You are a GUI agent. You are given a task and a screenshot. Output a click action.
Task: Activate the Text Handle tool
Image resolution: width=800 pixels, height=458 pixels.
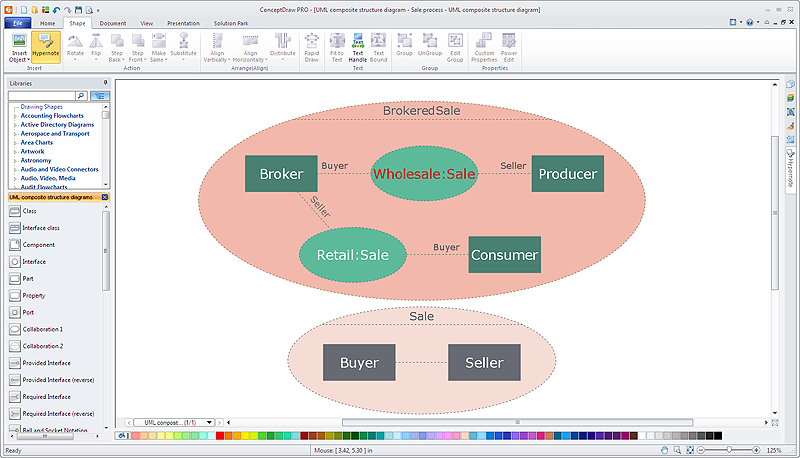click(x=357, y=46)
